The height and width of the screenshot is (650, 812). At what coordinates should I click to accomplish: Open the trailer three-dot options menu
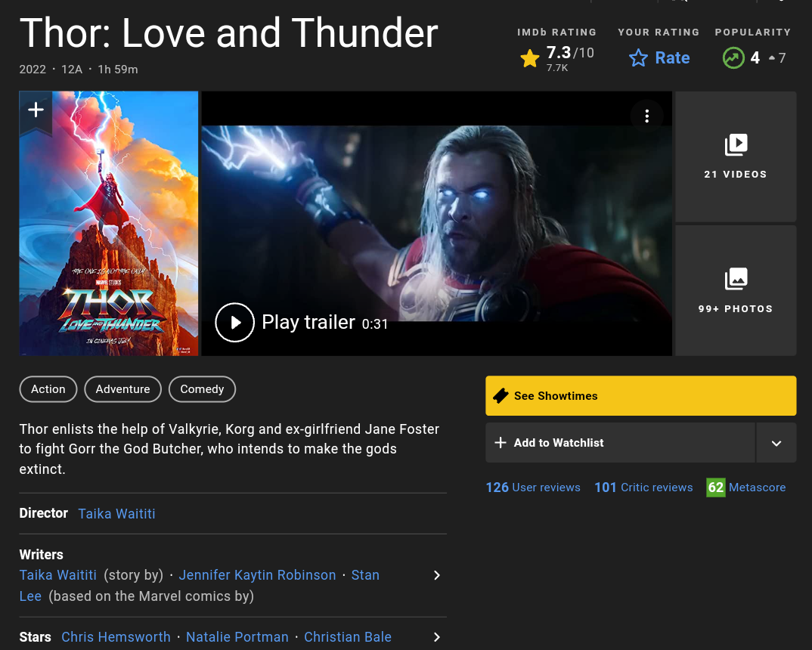pos(647,116)
